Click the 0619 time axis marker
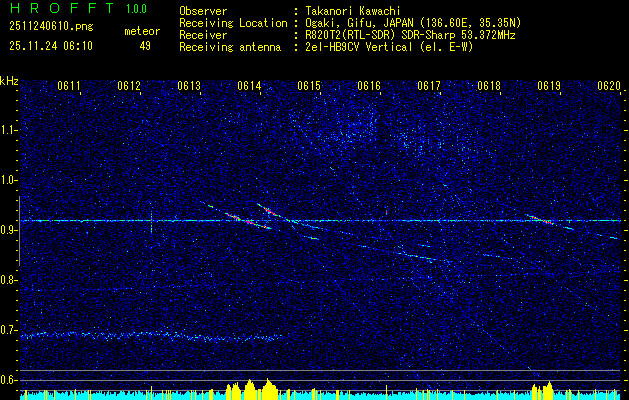The image size is (629, 400). pyautogui.click(x=549, y=86)
